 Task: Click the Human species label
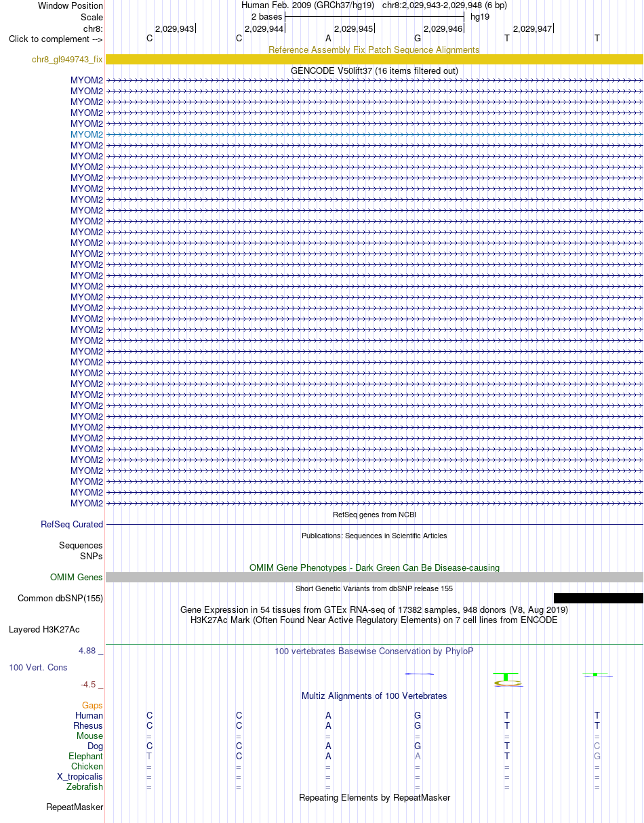pos(89,715)
